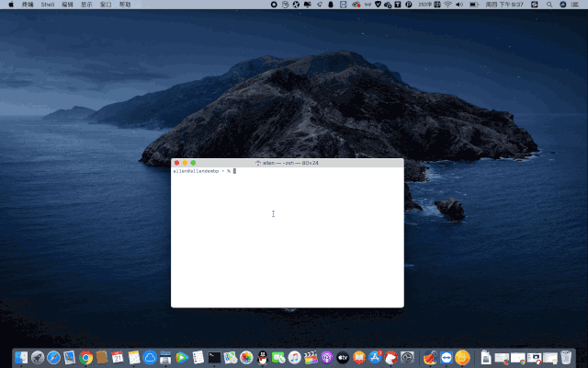Open Reminders list app in Dock

[198, 357]
